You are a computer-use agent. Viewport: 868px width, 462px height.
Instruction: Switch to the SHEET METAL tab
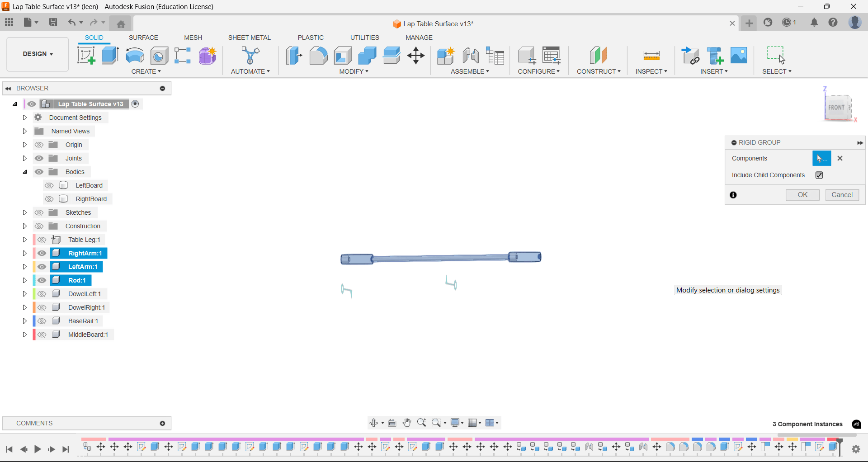[249, 38]
